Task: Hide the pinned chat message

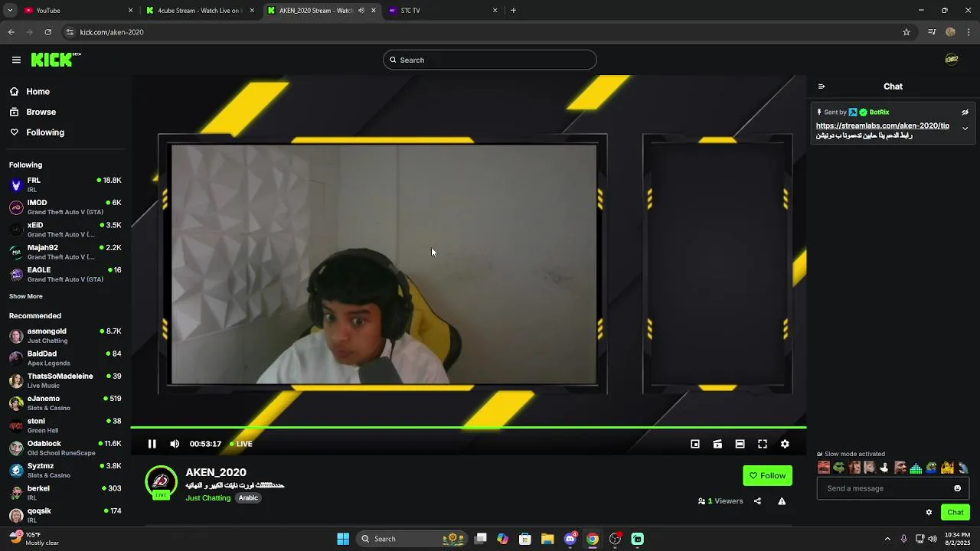Action: [x=965, y=112]
